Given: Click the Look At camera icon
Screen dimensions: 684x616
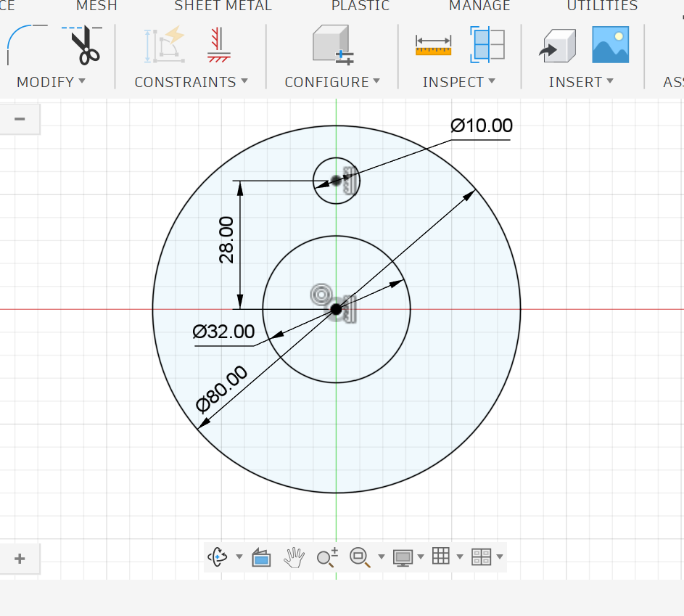Looking at the screenshot, I should 261,557.
